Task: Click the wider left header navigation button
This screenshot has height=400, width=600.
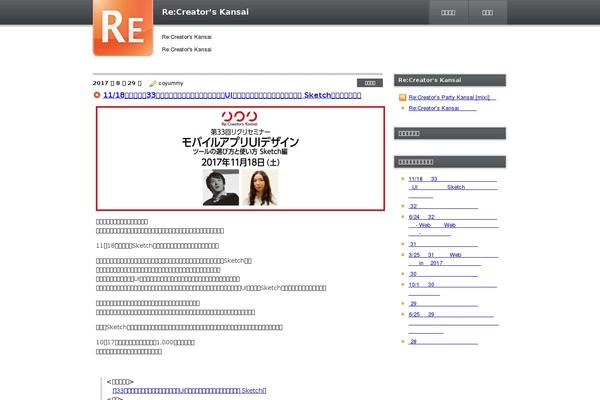Action: [x=448, y=13]
